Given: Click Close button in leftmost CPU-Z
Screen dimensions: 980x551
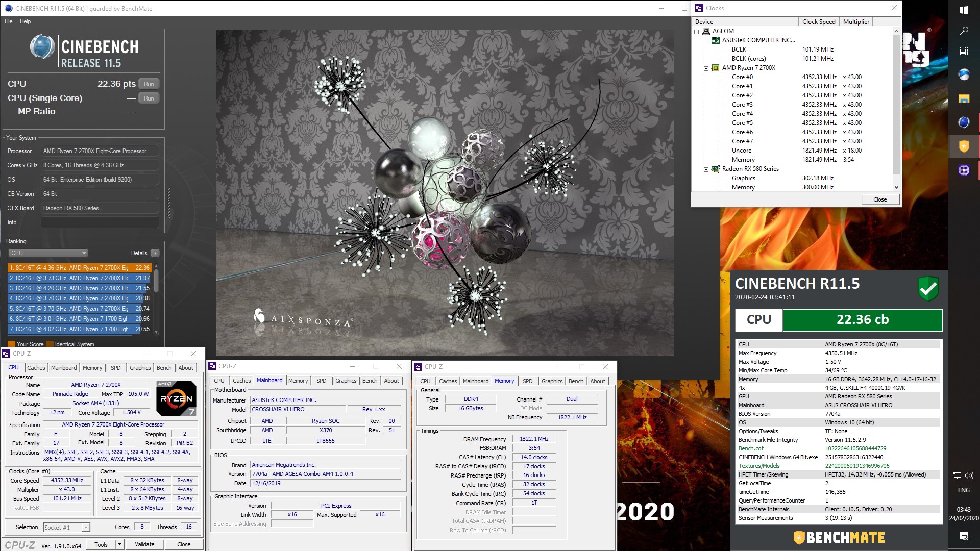Looking at the screenshot, I should [184, 544].
